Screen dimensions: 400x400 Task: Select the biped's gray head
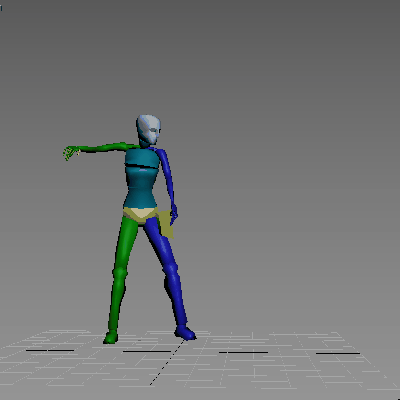click(148, 128)
